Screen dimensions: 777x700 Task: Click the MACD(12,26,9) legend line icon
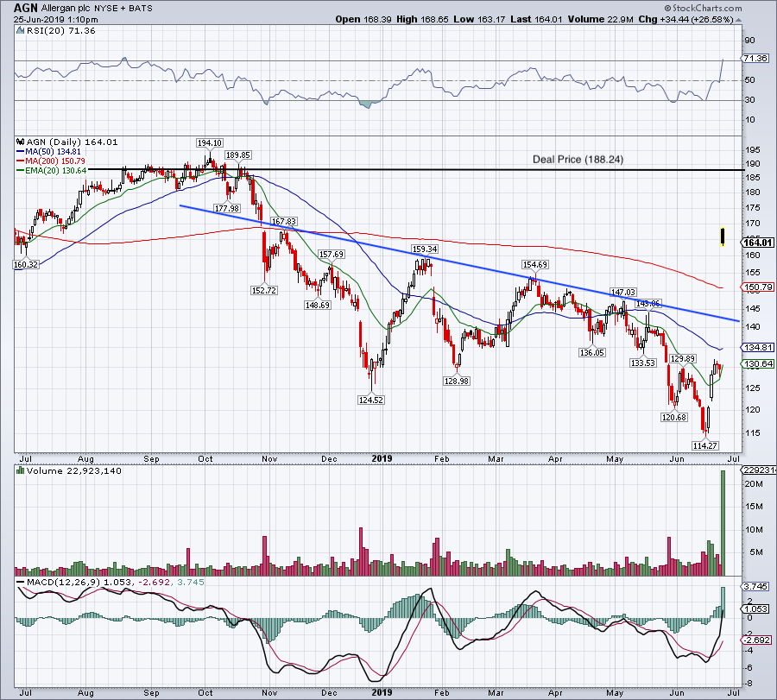click(x=21, y=582)
